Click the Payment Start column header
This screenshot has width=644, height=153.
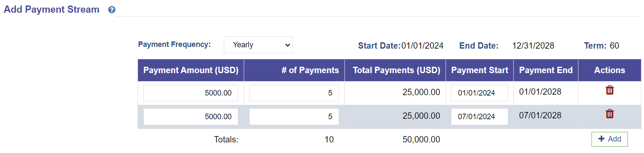click(x=479, y=70)
